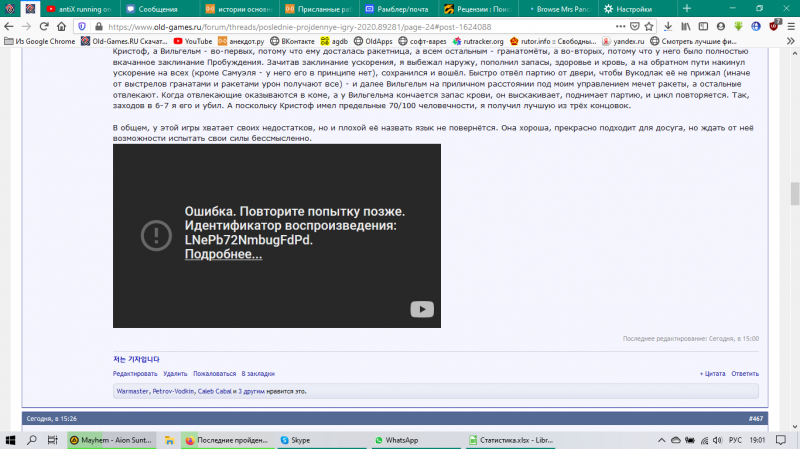Reload the current page
Image resolution: width=800 pixels, height=449 pixels.
click(x=44, y=27)
